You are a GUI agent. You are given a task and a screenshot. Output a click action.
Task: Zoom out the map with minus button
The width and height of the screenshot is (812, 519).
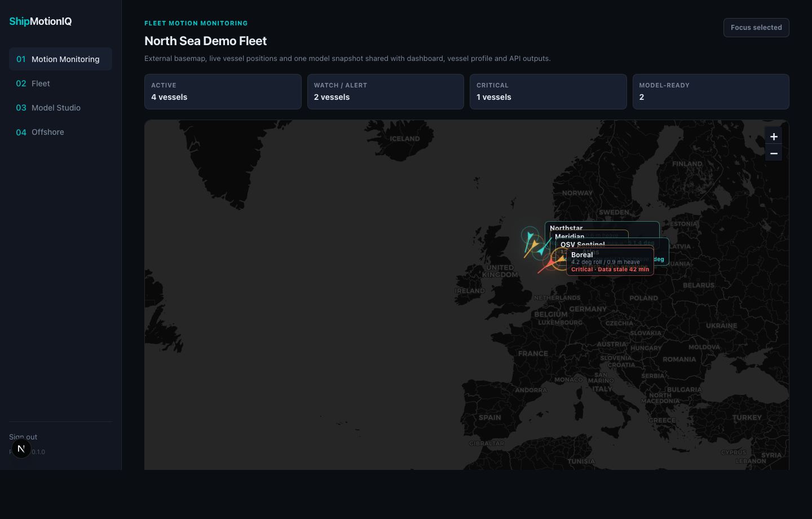coord(774,153)
